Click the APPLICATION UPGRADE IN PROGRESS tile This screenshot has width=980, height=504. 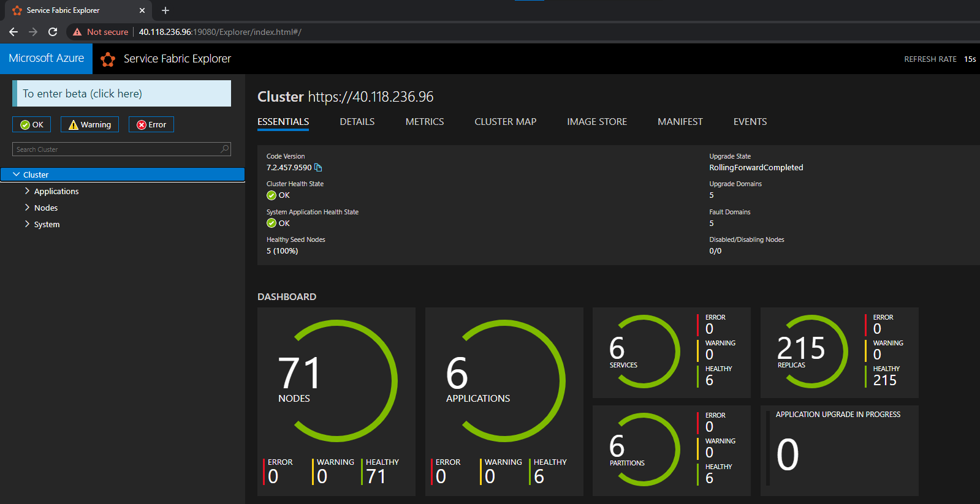pyautogui.click(x=840, y=451)
